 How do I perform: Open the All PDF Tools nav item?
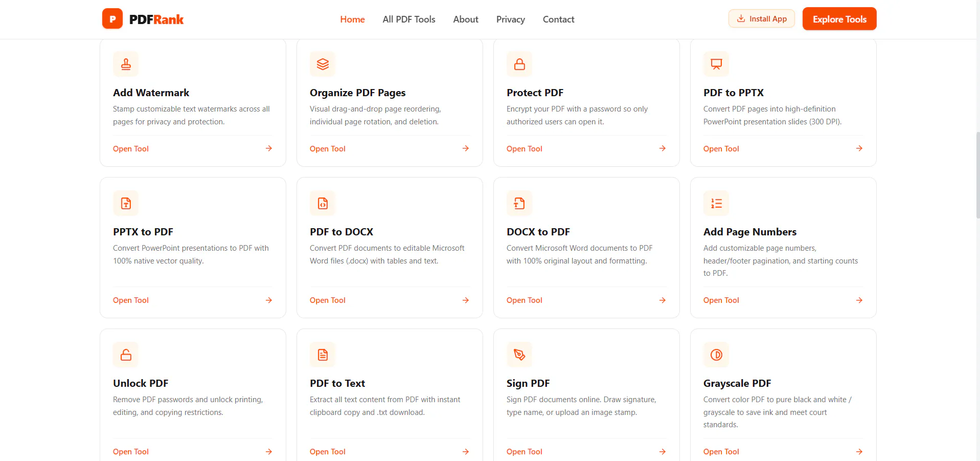(409, 19)
